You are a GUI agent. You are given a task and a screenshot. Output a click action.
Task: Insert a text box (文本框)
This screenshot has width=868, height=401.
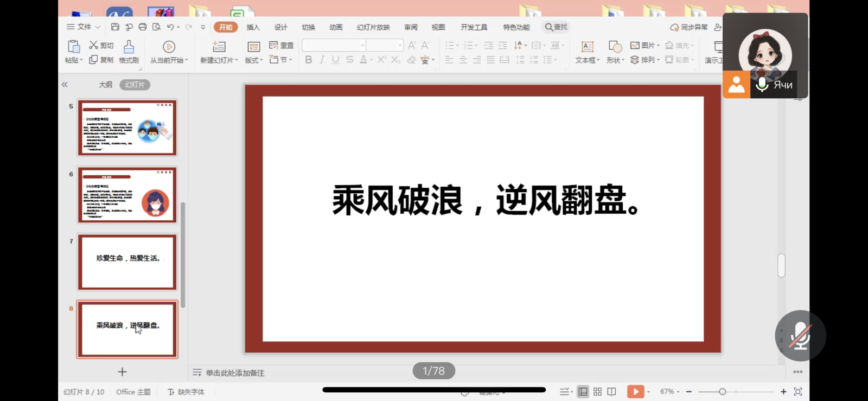587,52
